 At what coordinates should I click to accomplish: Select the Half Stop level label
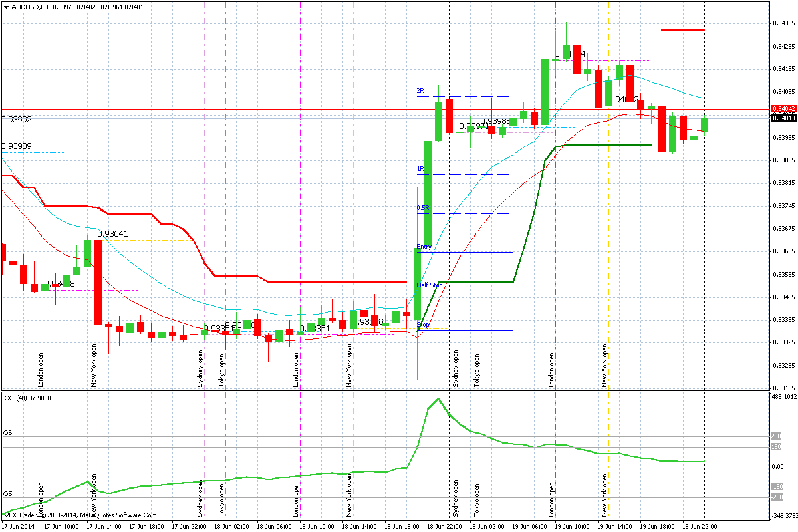[429, 285]
